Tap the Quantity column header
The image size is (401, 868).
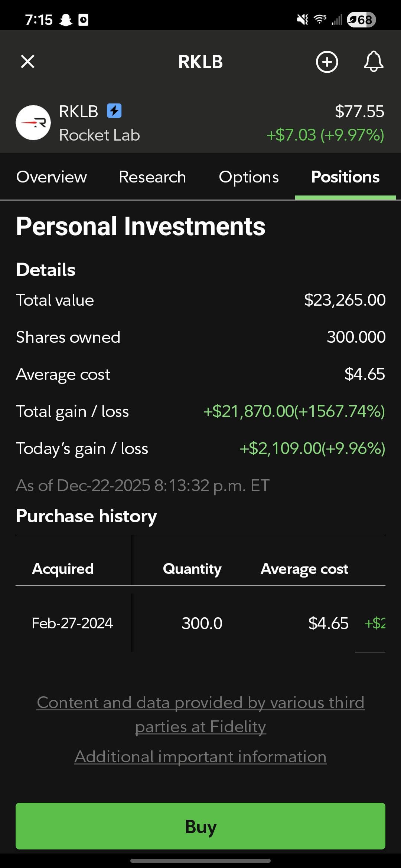tap(192, 569)
